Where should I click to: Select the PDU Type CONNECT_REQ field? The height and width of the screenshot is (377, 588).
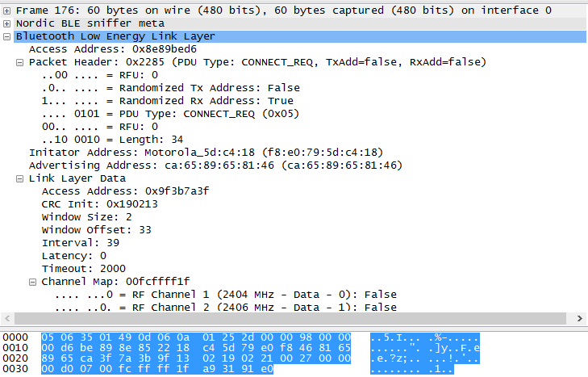(170, 114)
